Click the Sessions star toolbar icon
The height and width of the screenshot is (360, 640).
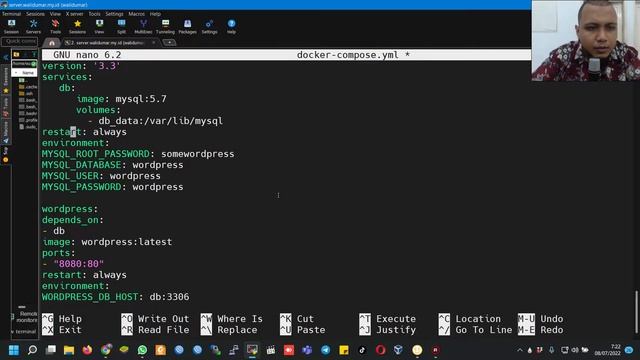tap(77, 27)
